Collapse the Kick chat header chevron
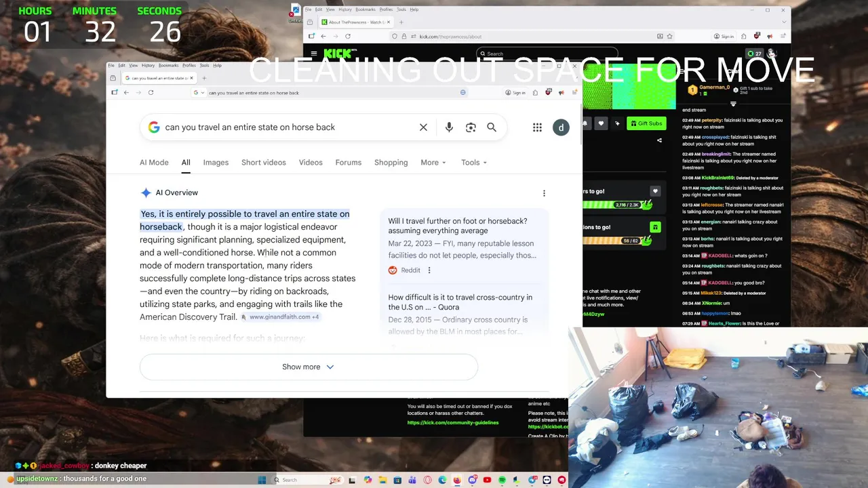The width and height of the screenshot is (868, 488). point(733,104)
